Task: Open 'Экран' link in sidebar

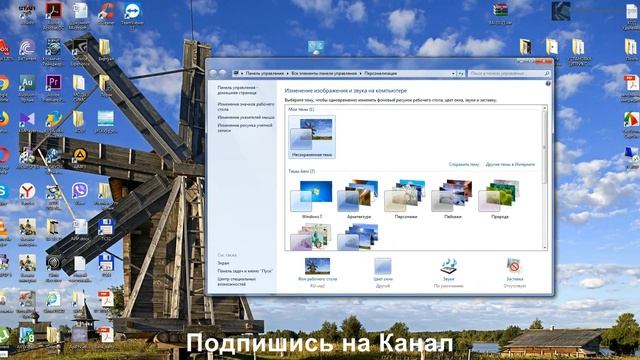Action: click(223, 263)
